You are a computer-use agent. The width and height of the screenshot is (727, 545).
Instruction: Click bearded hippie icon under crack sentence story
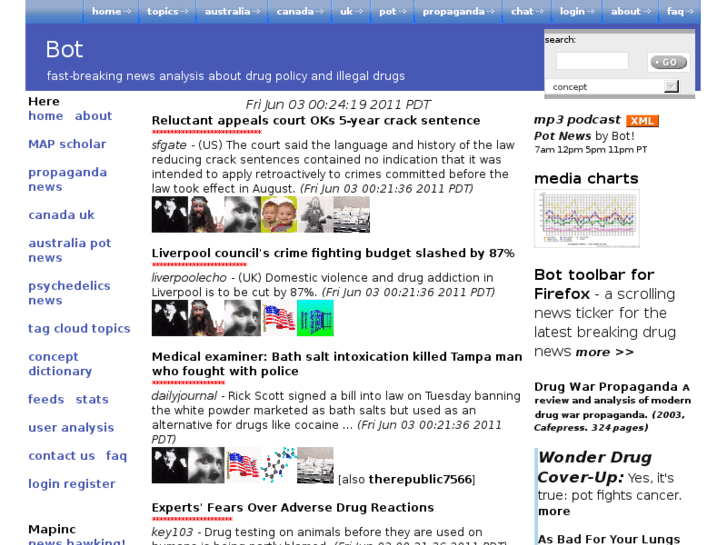point(206,214)
